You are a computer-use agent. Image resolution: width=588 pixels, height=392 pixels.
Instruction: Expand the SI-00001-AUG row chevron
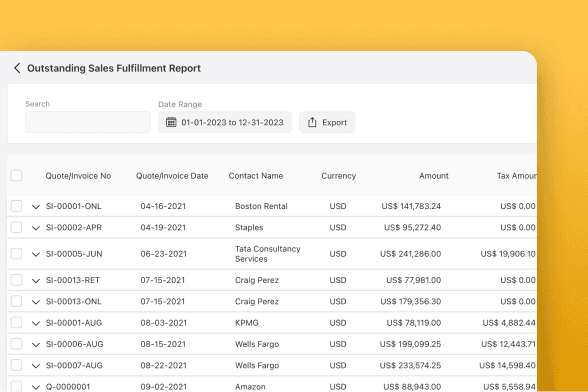(x=36, y=323)
